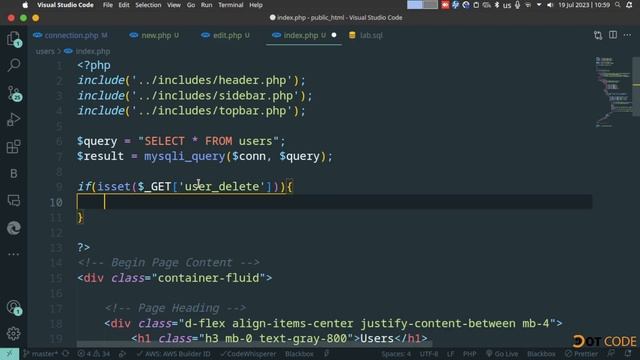640x360 pixels.
Task: Open the Selection menu
Action: [148, 5]
